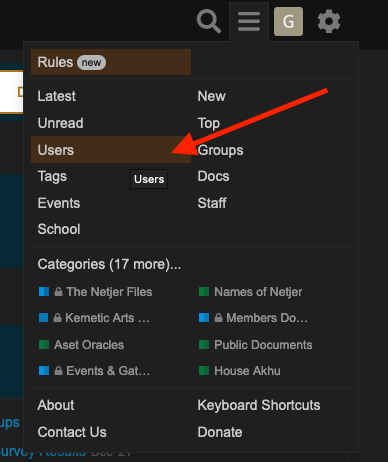Open the Aset Oracles category
The height and width of the screenshot is (462, 388).
click(x=81, y=345)
